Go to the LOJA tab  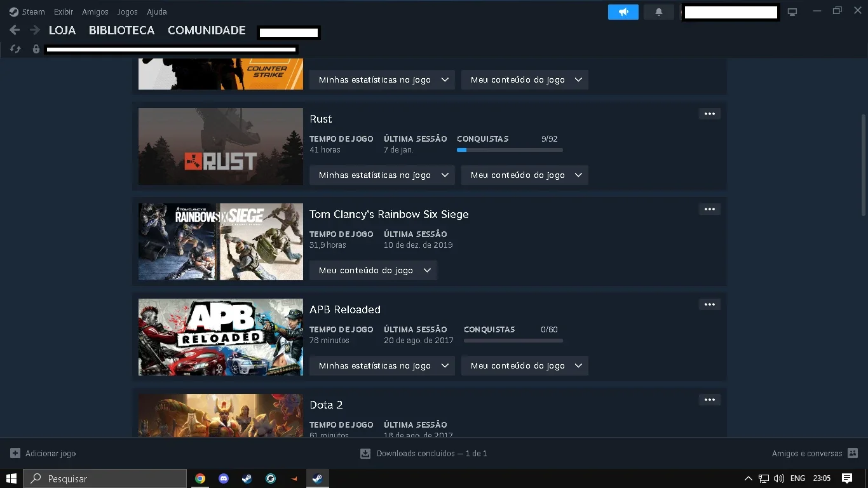pos(62,30)
